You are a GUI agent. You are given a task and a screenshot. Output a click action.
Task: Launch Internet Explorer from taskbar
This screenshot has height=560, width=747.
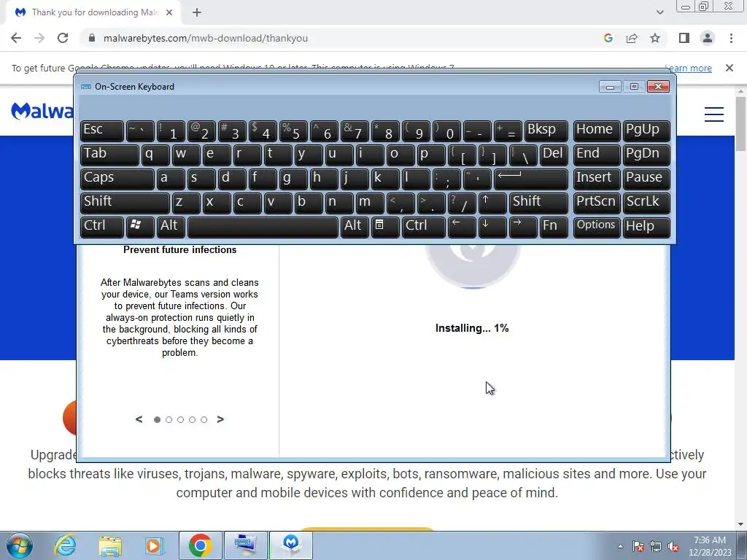pos(65,545)
